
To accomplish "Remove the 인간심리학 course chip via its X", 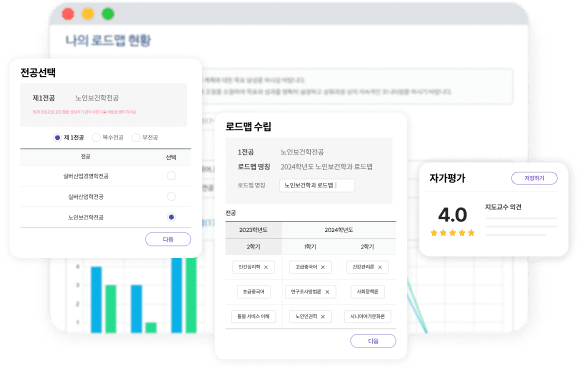I will point(266,267).
